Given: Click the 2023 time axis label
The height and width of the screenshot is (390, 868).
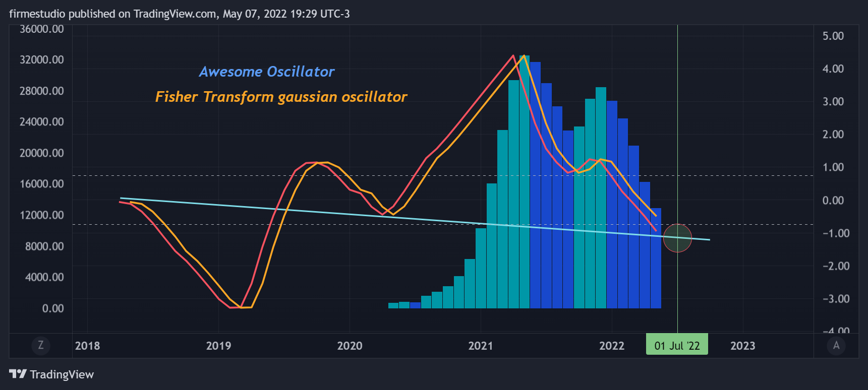Looking at the screenshot, I should point(743,346).
